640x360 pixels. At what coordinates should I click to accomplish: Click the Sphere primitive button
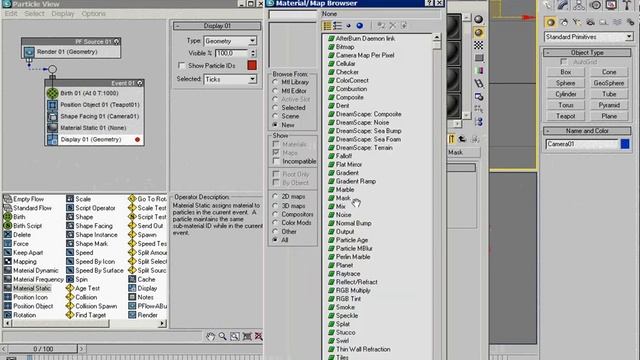click(x=565, y=83)
